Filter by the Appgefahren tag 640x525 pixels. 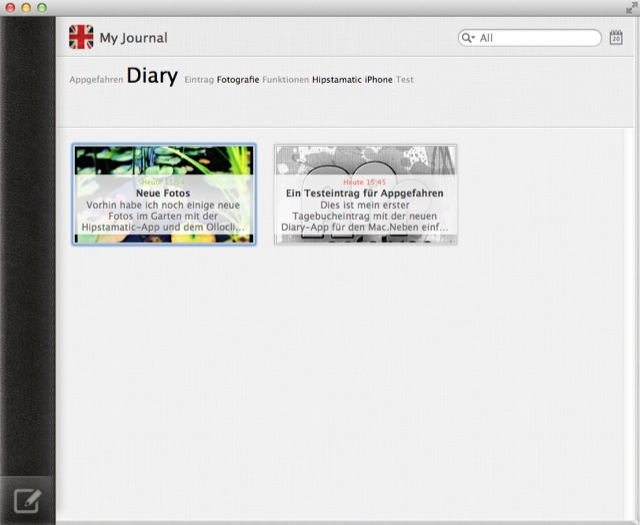(96, 80)
